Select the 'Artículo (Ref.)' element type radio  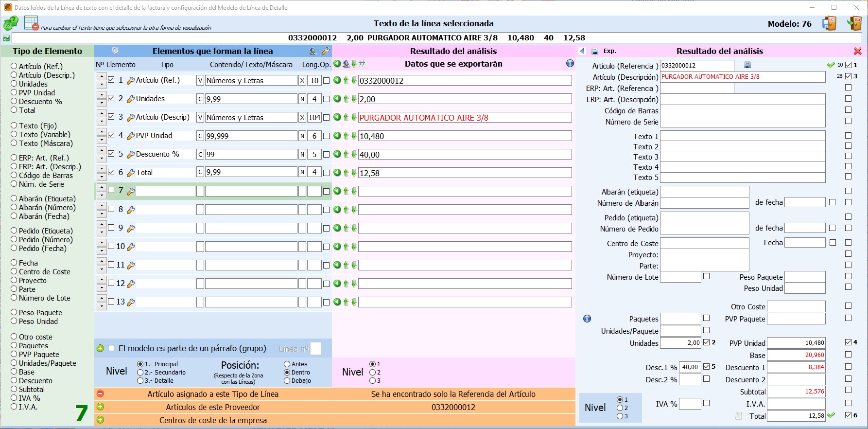14,66
